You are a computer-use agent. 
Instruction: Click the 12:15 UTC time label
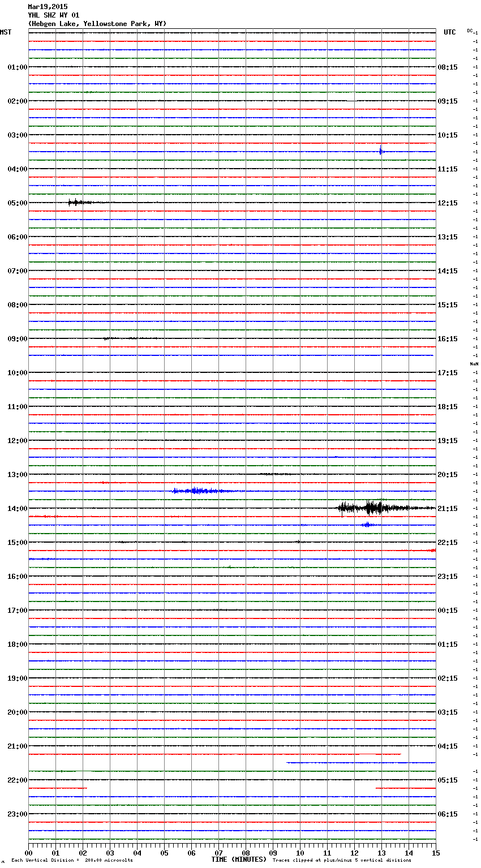(x=448, y=203)
